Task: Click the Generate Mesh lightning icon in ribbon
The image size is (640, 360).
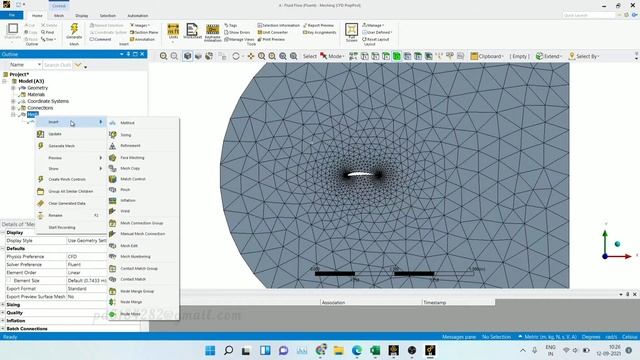Action: coord(74,31)
